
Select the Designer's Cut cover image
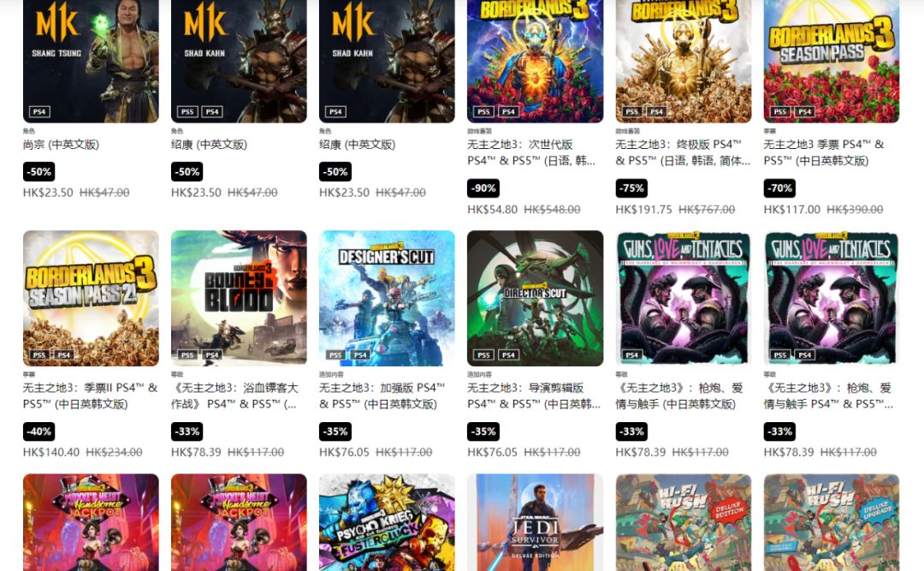(388, 299)
